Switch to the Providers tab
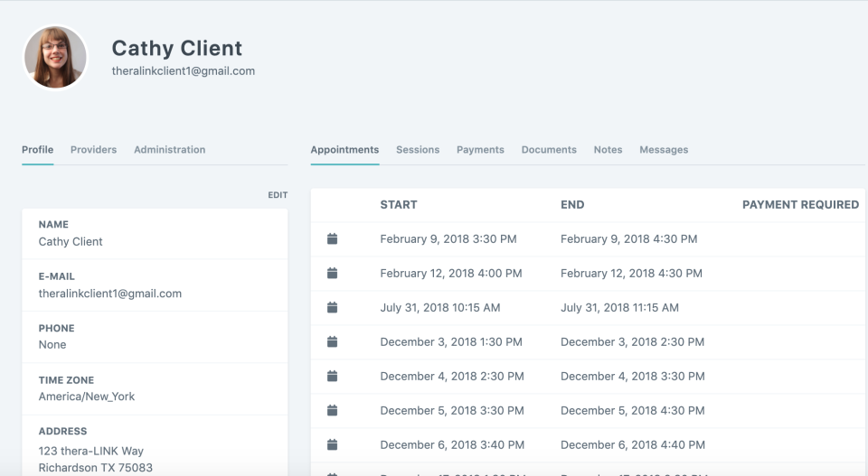Viewport: 868px width, 476px height. point(93,150)
